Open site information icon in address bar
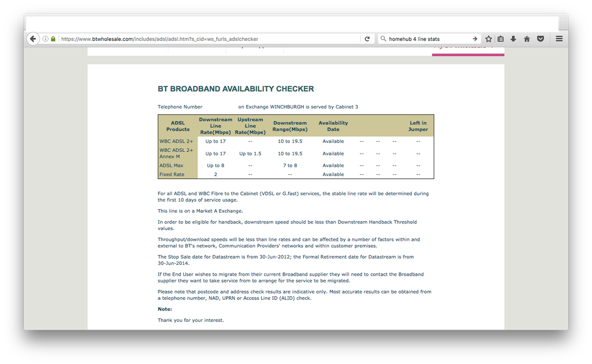 pyautogui.click(x=45, y=39)
